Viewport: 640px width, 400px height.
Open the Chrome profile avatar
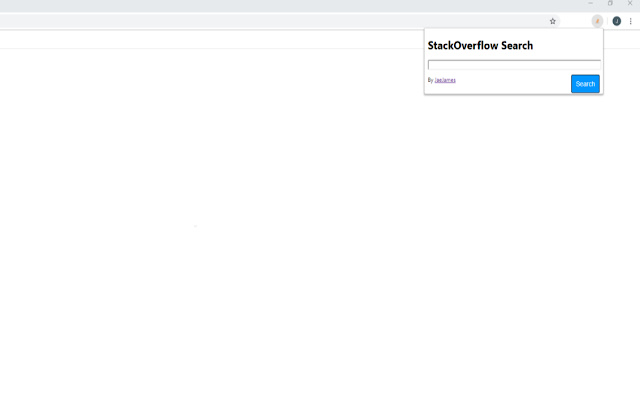click(617, 21)
